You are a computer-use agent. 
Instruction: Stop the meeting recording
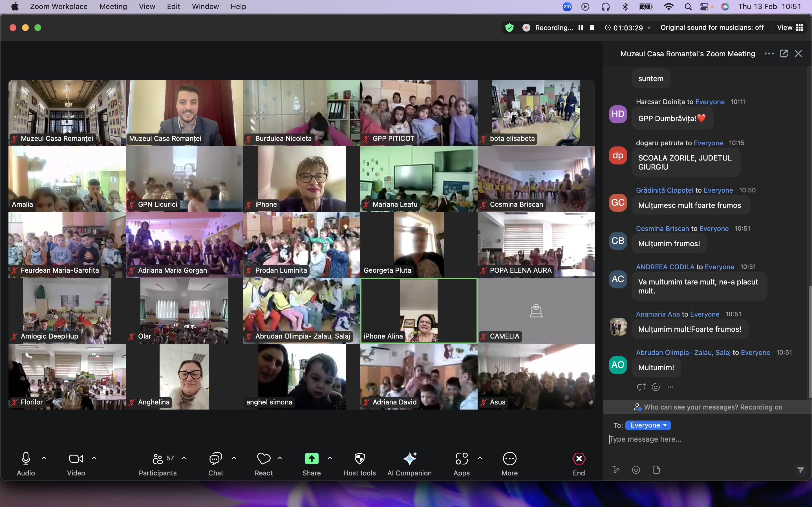(x=592, y=28)
